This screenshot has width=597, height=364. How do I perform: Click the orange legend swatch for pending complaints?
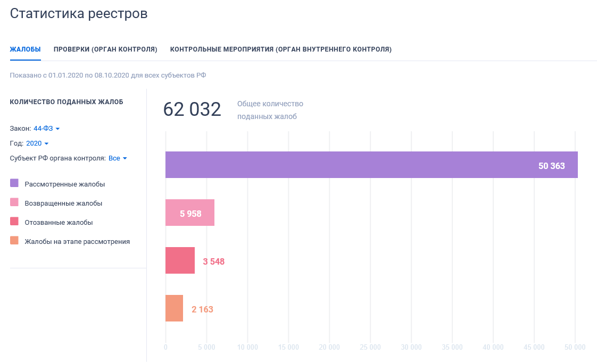pos(14,240)
